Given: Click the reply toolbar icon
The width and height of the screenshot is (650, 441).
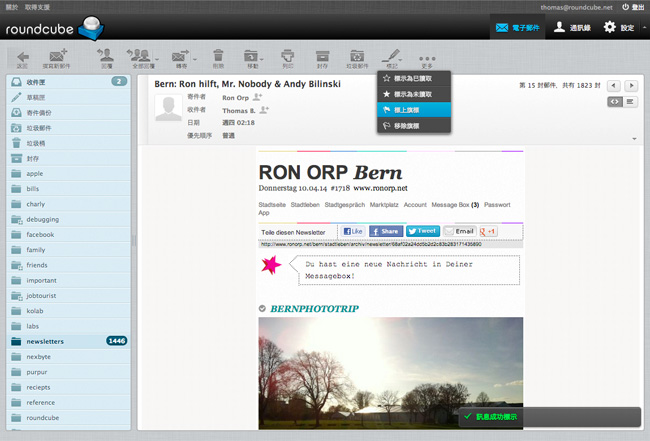Looking at the screenshot, I should [106, 59].
